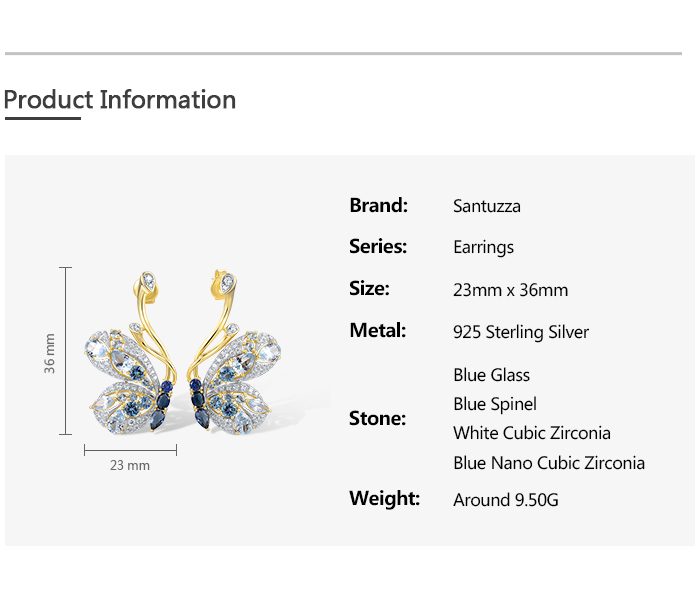Select the Metal label
700x596 pixels.
pos(377,331)
